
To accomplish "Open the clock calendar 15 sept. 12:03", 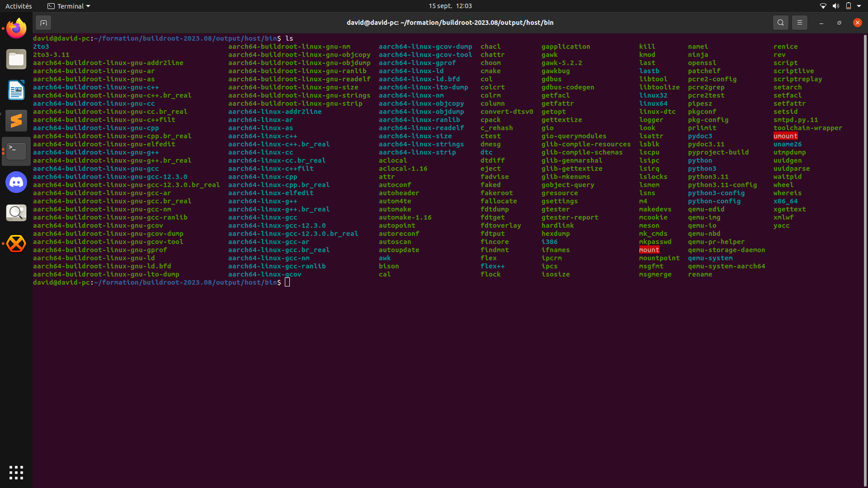I will pos(450,6).
